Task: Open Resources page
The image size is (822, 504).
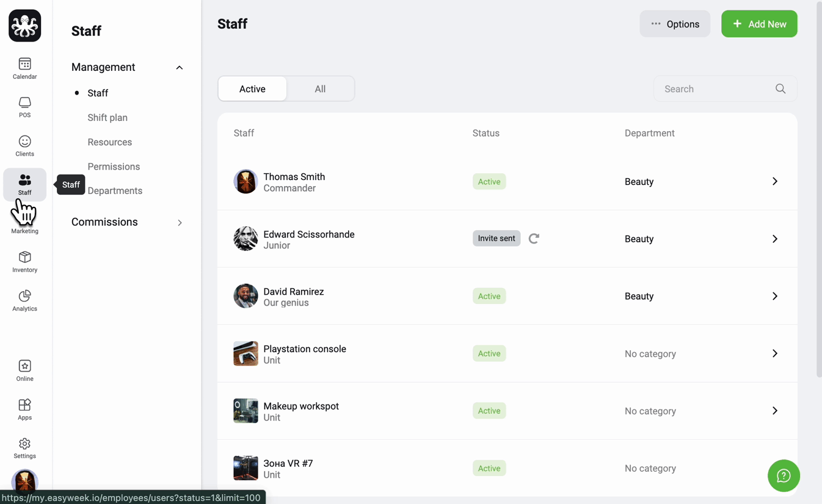Action: click(x=110, y=142)
